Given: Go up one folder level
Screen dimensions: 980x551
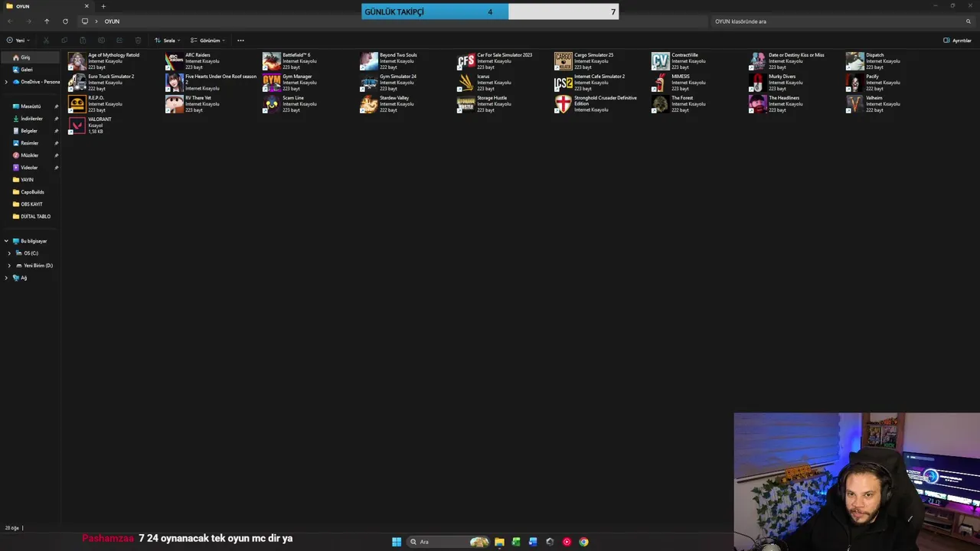Looking at the screenshot, I should [47, 21].
